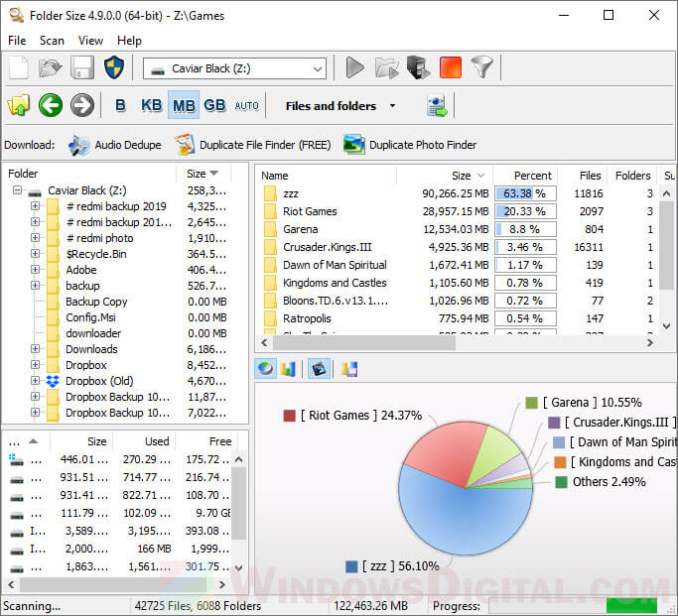Open the Help menu
The height and width of the screenshot is (616, 678).
click(129, 41)
